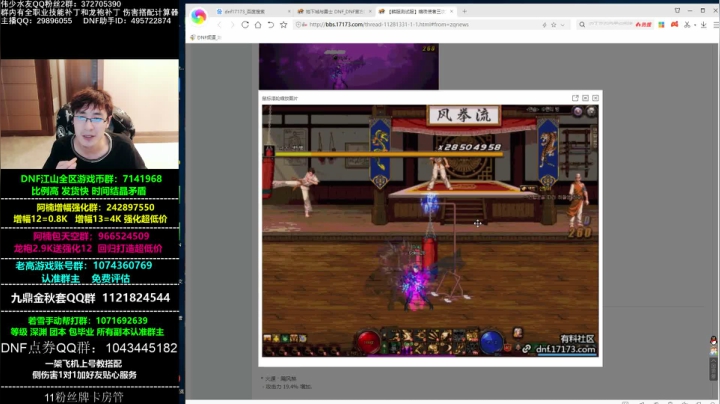Open the browser home page icon

click(x=258, y=25)
